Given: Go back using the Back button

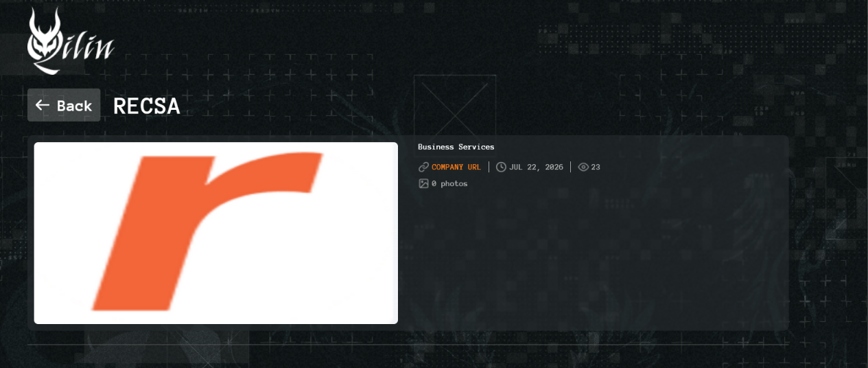Looking at the screenshot, I should pos(64,105).
